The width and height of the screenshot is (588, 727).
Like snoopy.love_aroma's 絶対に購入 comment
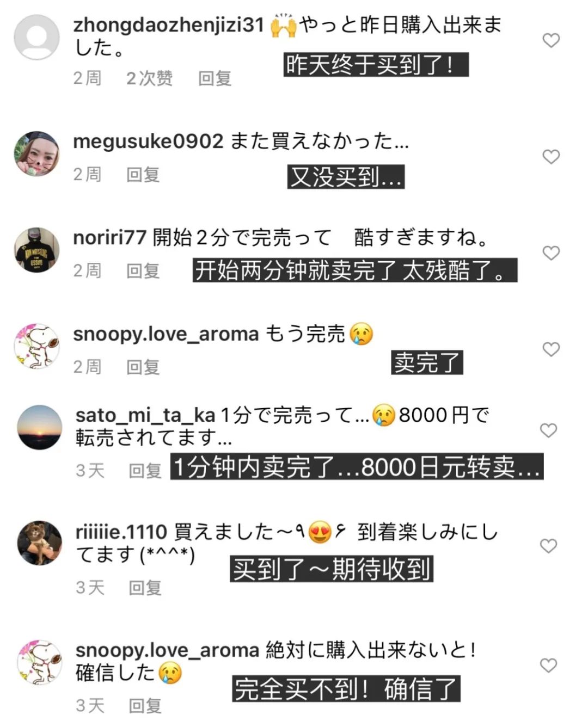tap(548, 665)
